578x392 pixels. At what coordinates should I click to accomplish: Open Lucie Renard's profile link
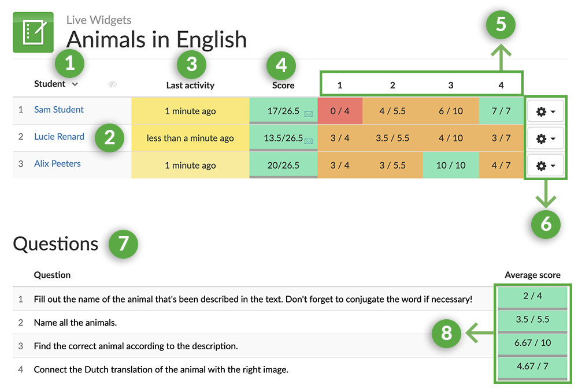(x=59, y=136)
